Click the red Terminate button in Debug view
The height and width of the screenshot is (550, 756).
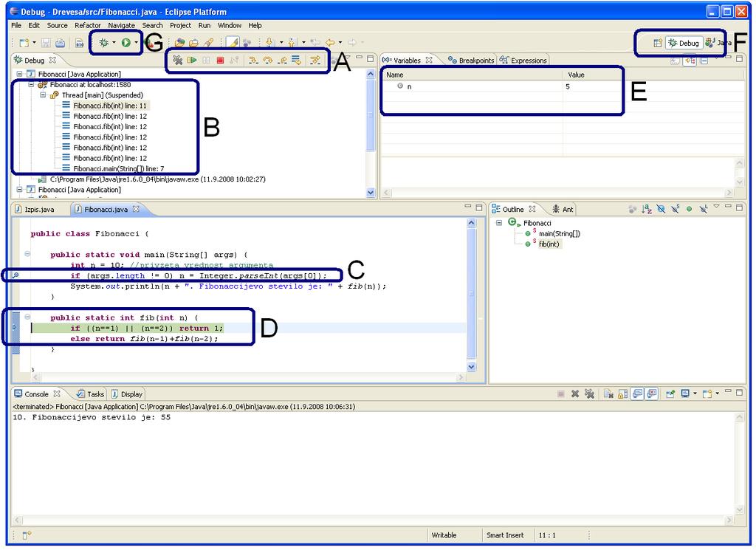pos(220,61)
